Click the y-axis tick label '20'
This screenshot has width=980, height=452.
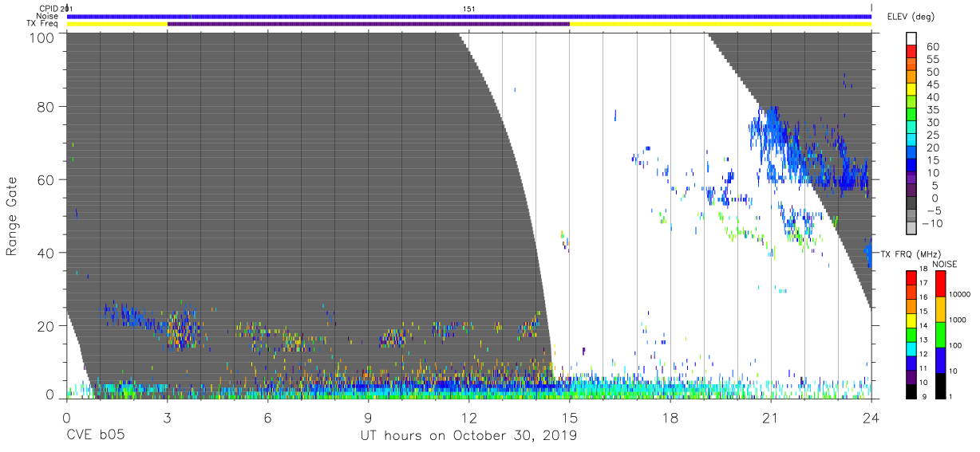[x=47, y=326]
